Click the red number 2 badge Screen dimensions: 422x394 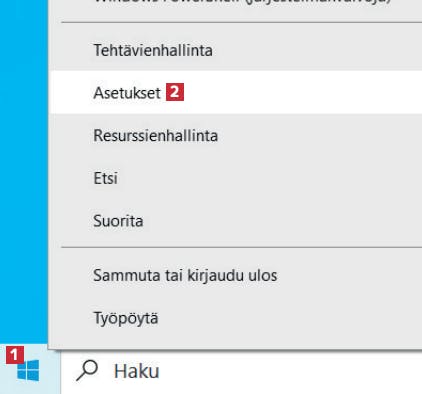(175, 92)
